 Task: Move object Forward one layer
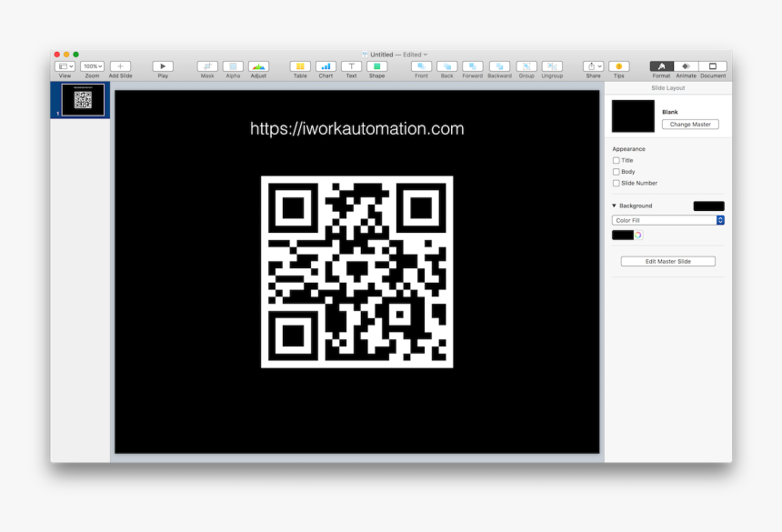[472, 66]
